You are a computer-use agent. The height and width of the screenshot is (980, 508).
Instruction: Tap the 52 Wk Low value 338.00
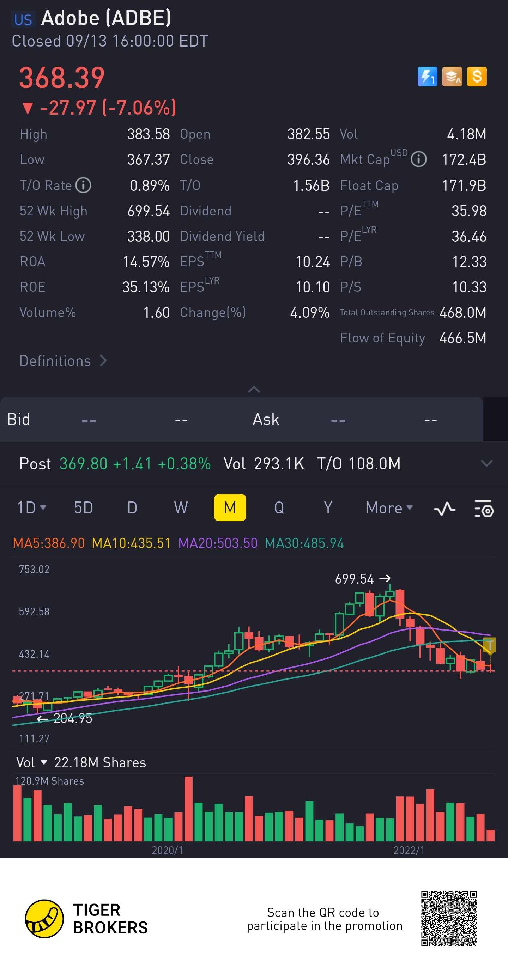(149, 236)
